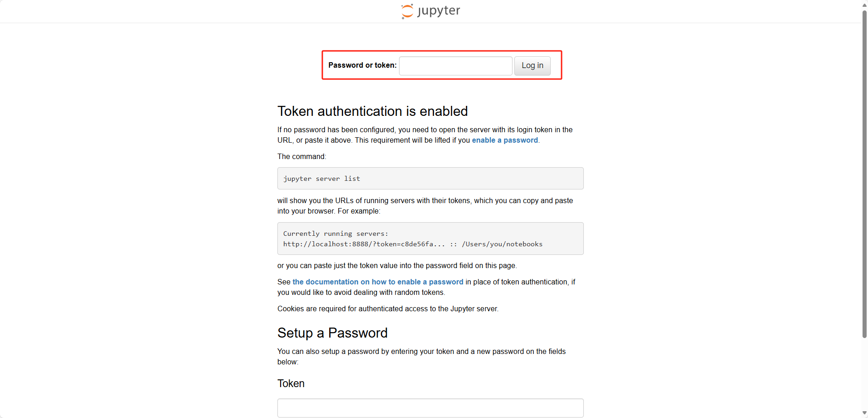Click the Jupyter logo in the header
Viewport: 868px width, 418px height.
(430, 11)
